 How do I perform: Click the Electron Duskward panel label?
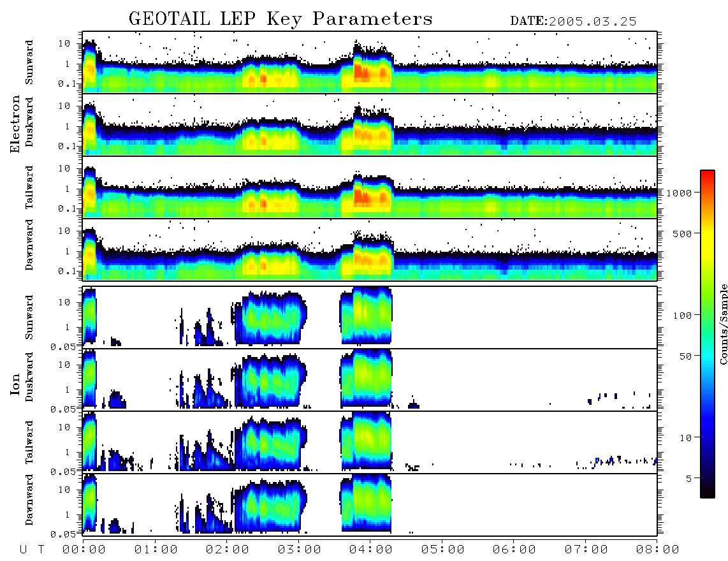pos(29,122)
